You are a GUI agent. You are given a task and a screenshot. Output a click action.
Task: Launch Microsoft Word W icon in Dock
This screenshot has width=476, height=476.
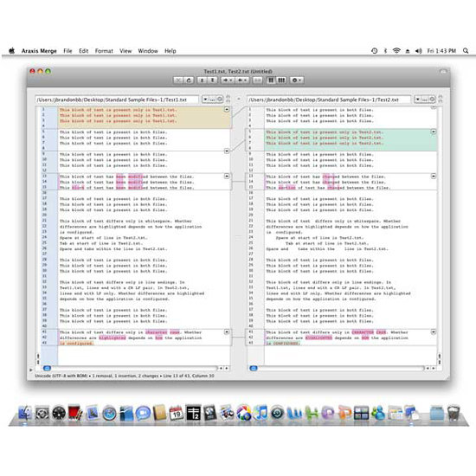(x=294, y=413)
